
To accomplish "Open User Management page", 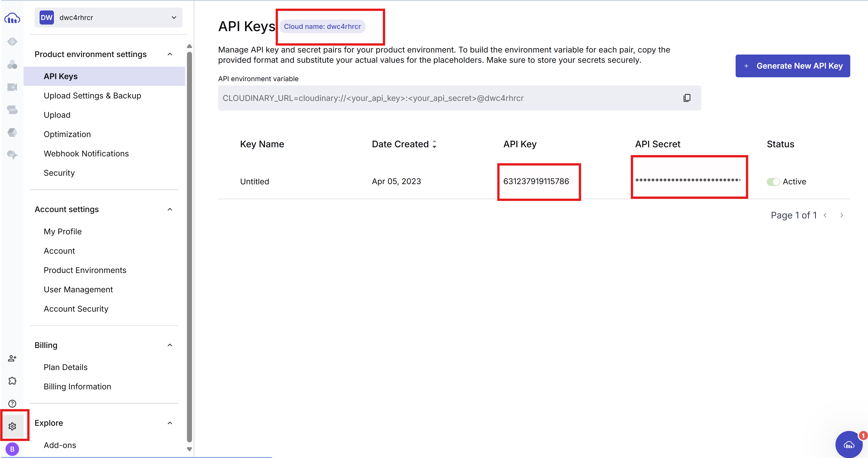I will point(78,290).
